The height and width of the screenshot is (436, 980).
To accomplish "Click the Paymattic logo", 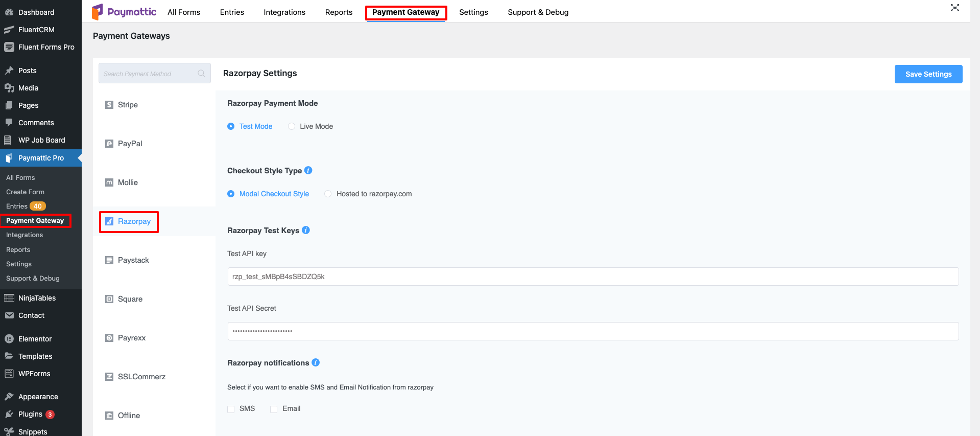I will point(124,12).
